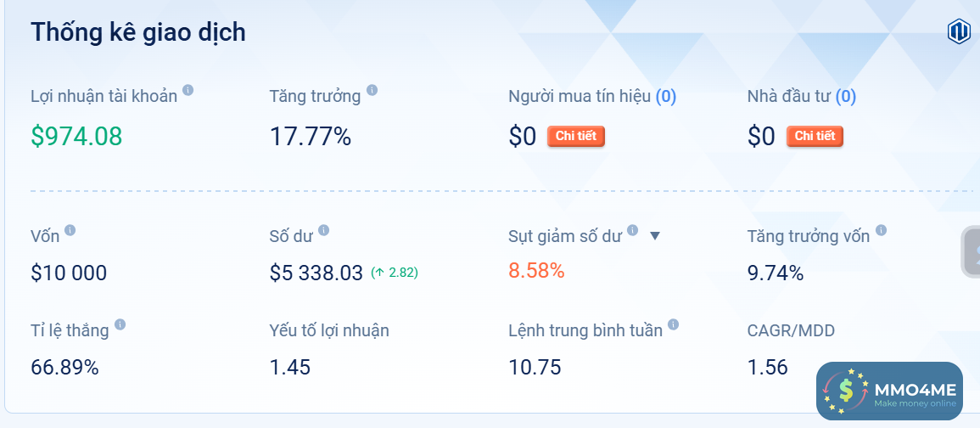This screenshot has height=428, width=980.
Task: Click the blue shield logo icon
Action: coord(959,32)
